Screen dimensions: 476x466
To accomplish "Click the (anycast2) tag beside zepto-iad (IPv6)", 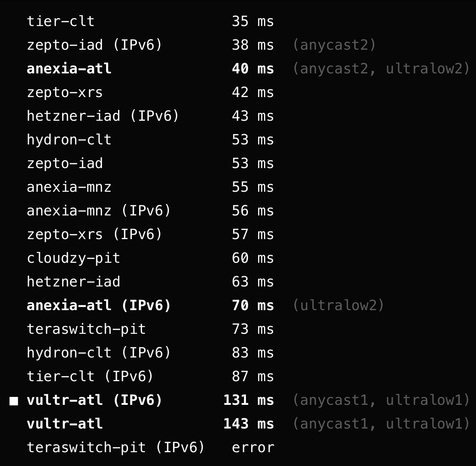I will point(334,45).
